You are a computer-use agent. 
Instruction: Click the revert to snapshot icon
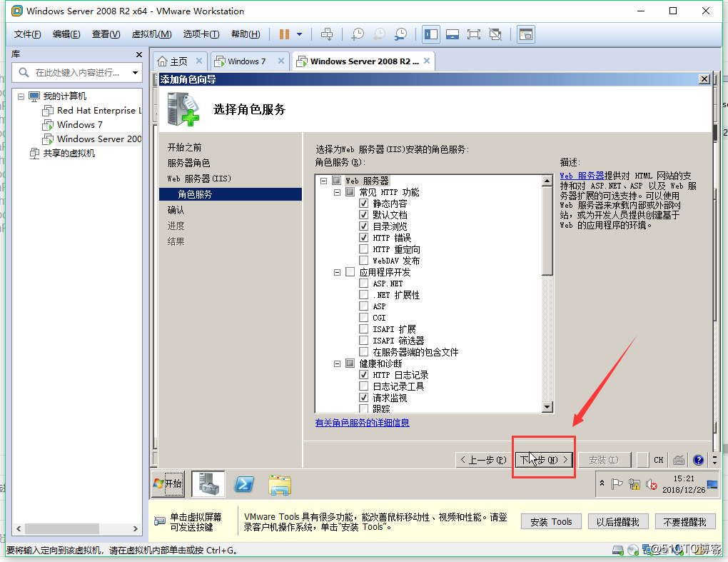tap(379, 34)
